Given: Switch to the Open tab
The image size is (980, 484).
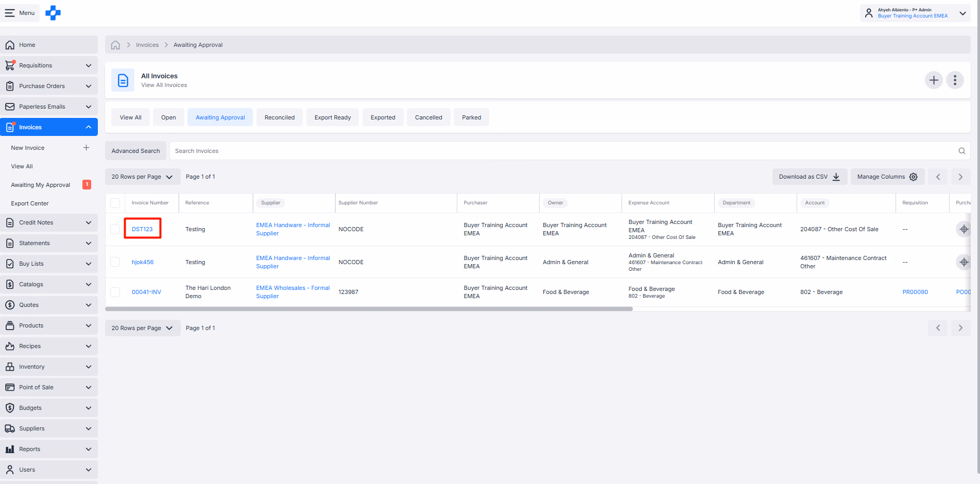Looking at the screenshot, I should pyautogui.click(x=168, y=117).
